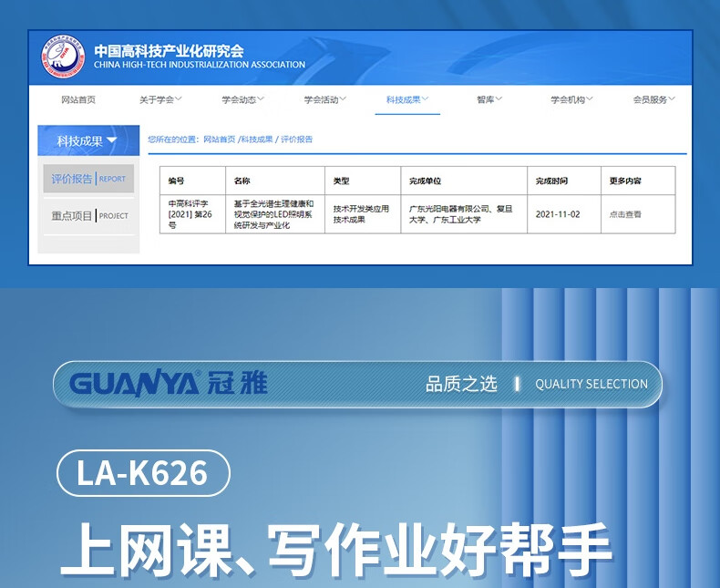Open the 网站首页 nav item
Screen dimensions: 720x588
[78, 99]
